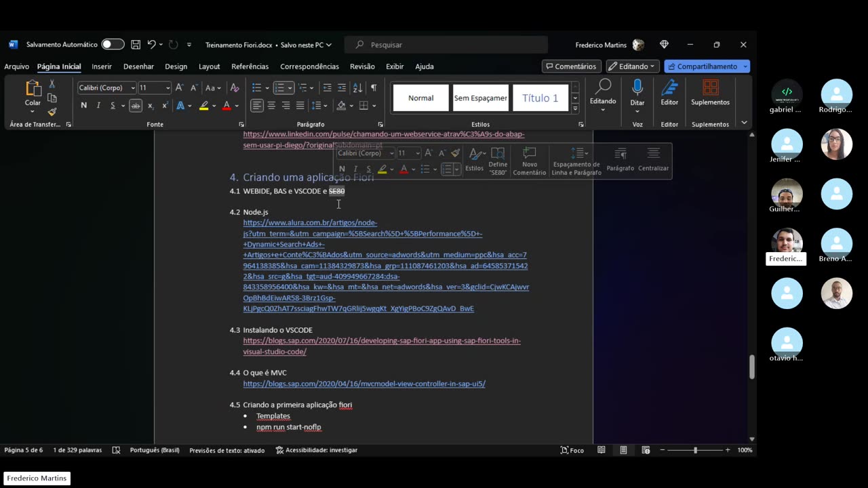
Task: Increase font size with the ribbon's larger A icon
Action: [179, 87]
